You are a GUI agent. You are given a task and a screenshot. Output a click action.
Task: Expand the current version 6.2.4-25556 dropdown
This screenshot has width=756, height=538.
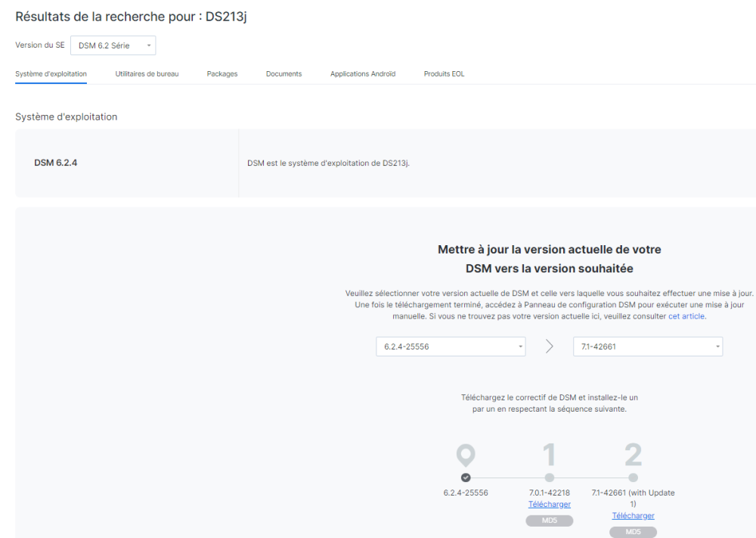pos(451,347)
